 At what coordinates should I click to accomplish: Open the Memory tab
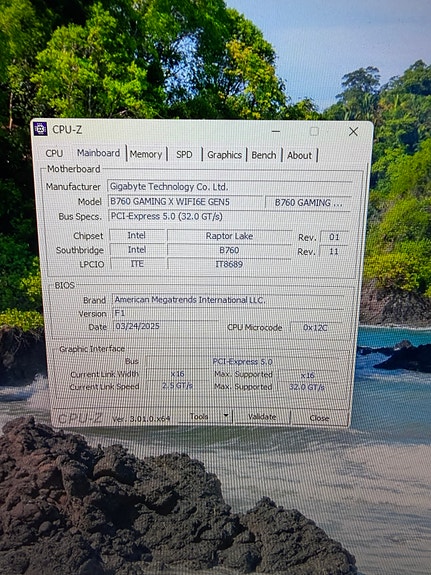146,154
